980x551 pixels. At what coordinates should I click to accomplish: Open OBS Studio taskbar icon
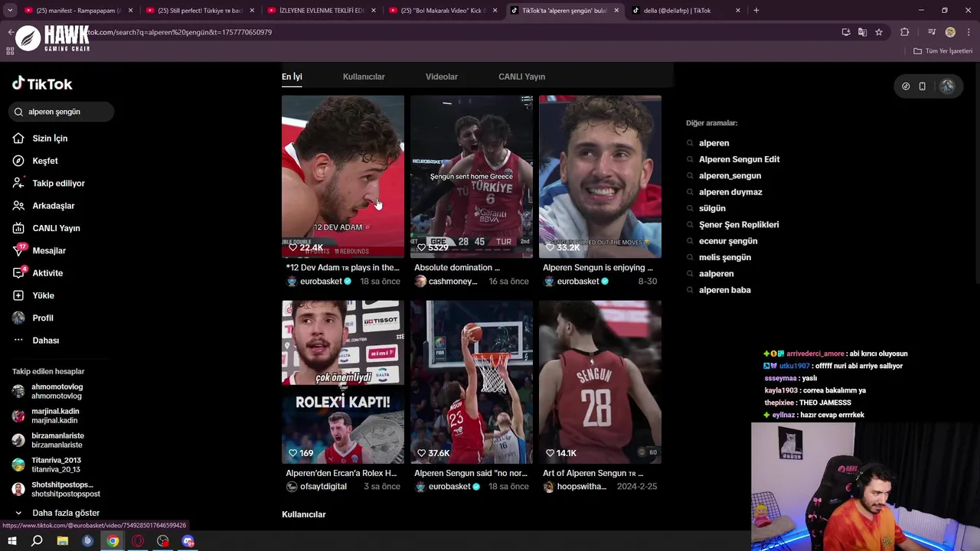163,541
